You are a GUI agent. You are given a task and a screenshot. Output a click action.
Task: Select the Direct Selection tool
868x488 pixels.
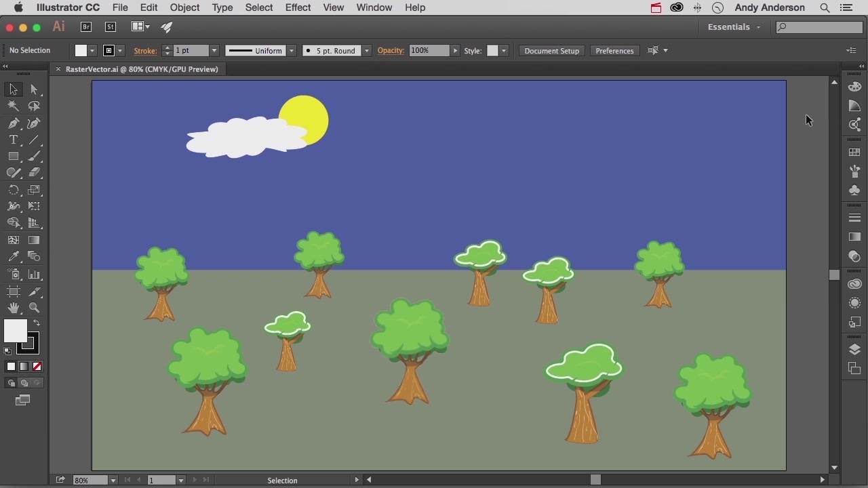[34, 89]
